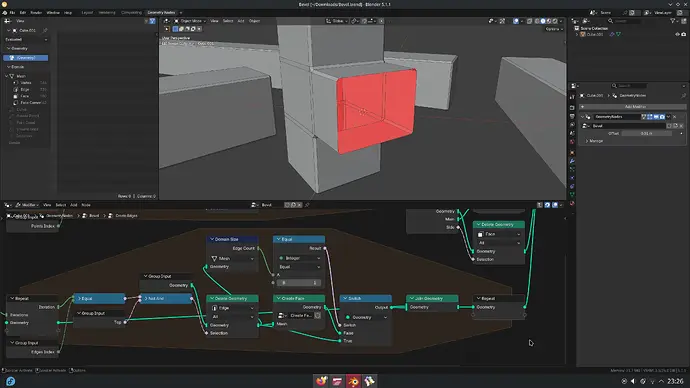Open Integer data type dropdown in Equal node

pos(299,258)
